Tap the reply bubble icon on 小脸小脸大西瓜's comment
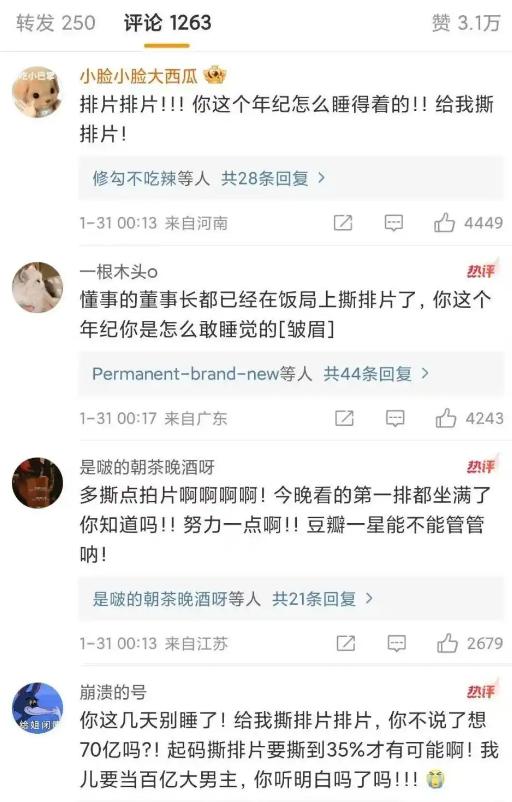This screenshot has height=802, width=512. pyautogui.click(x=393, y=223)
